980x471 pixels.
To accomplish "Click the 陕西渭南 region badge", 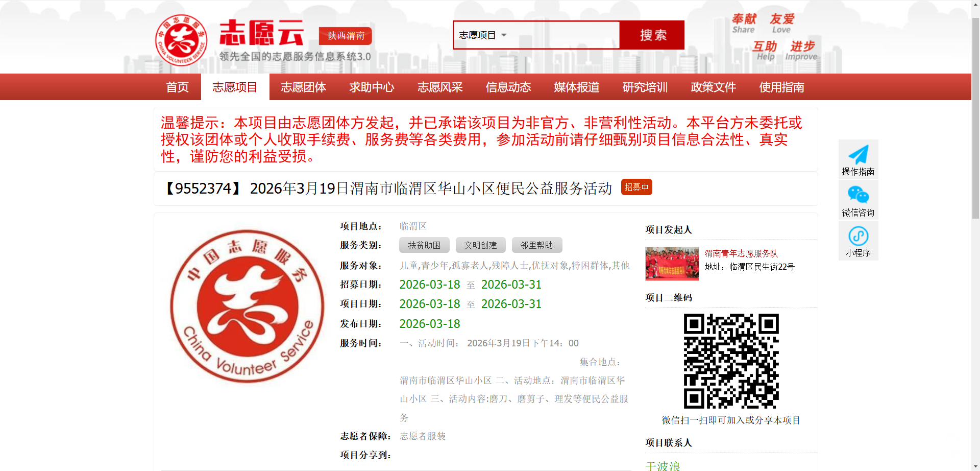I will [x=346, y=36].
